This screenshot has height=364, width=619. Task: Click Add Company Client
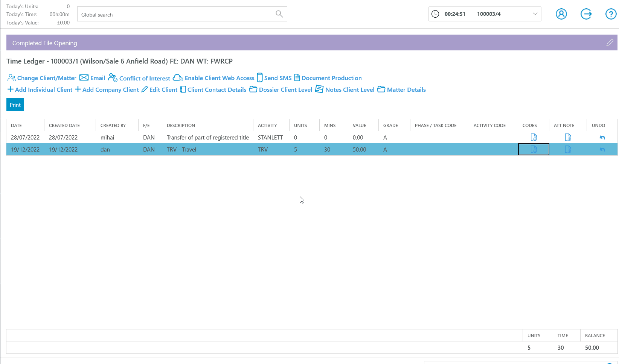click(107, 89)
